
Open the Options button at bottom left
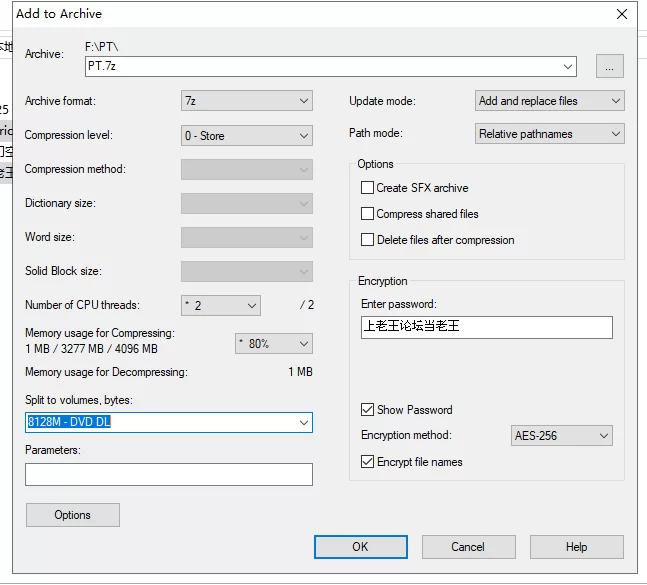point(73,515)
